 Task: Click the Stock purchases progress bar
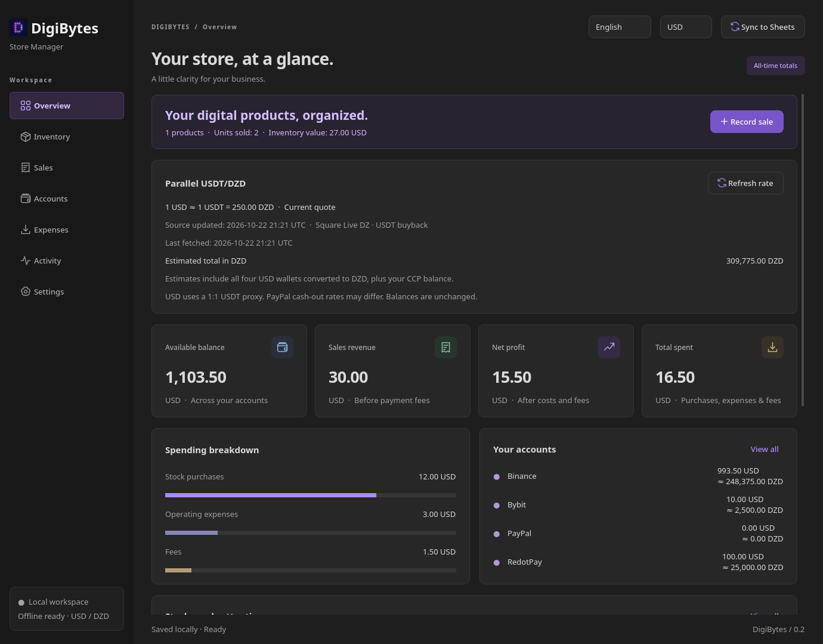pos(311,495)
